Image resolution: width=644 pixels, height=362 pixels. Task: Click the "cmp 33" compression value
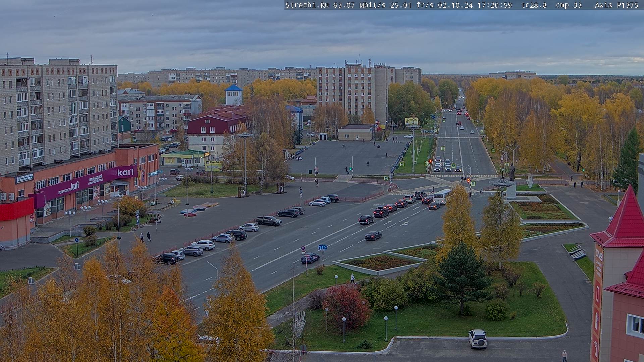[x=569, y=5]
